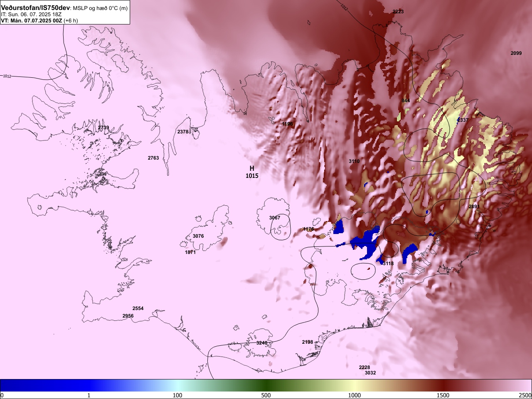Click the map value "3032"
This screenshot has height=399, width=532.
pyautogui.click(x=370, y=373)
